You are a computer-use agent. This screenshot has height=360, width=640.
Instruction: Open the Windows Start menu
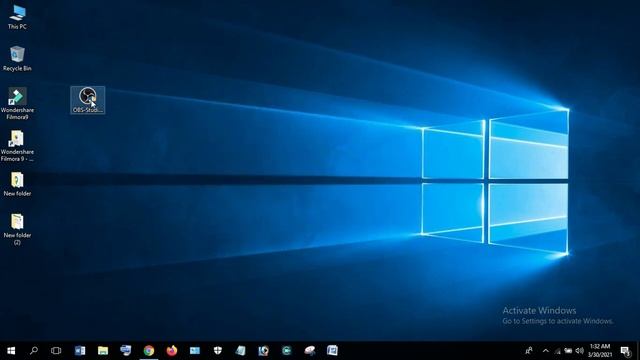(11, 351)
